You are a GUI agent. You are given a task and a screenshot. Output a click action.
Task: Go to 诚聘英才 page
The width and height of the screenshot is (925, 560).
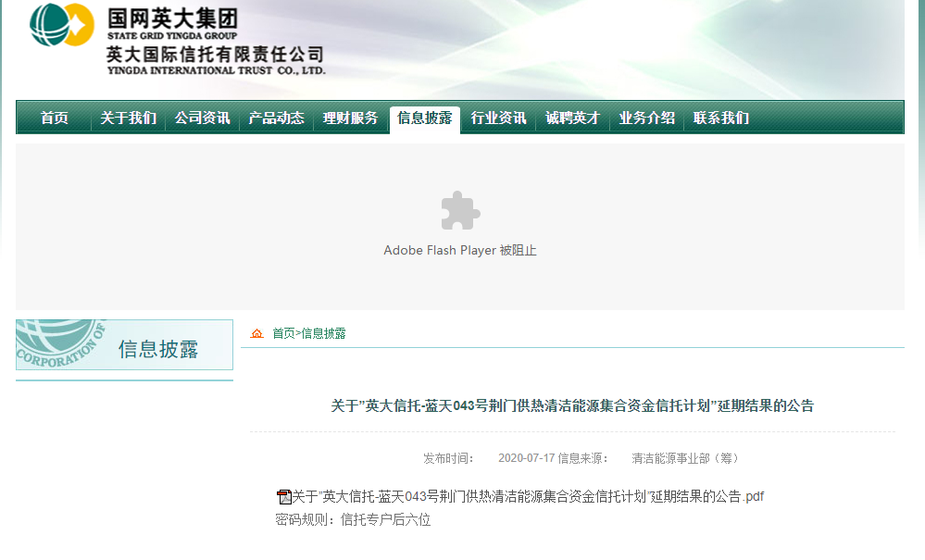click(572, 118)
